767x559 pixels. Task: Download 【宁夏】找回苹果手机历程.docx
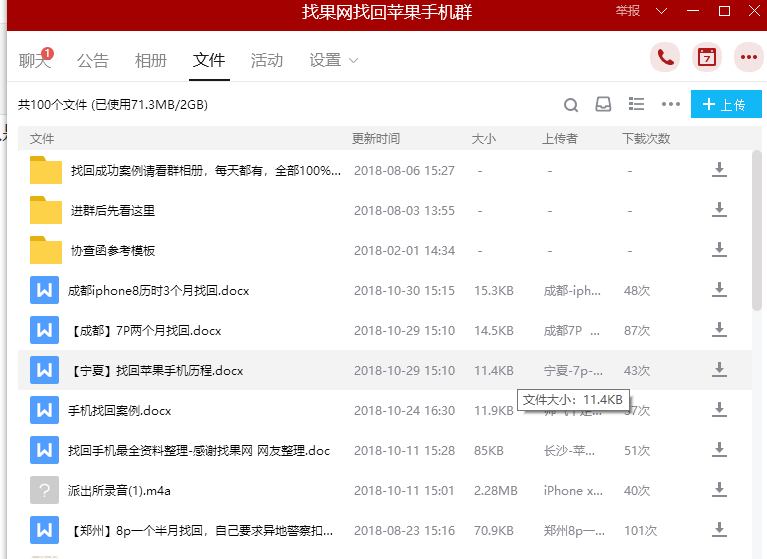[x=719, y=370]
